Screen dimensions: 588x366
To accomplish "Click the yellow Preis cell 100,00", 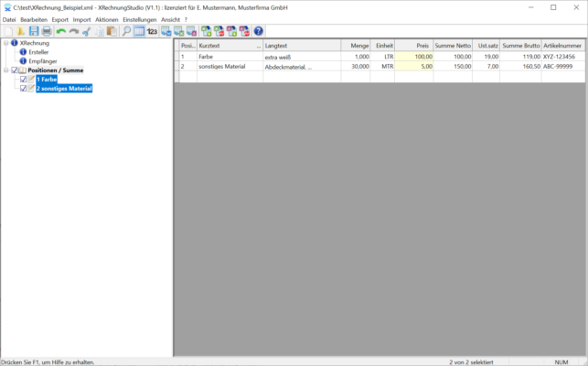I will [x=414, y=57].
